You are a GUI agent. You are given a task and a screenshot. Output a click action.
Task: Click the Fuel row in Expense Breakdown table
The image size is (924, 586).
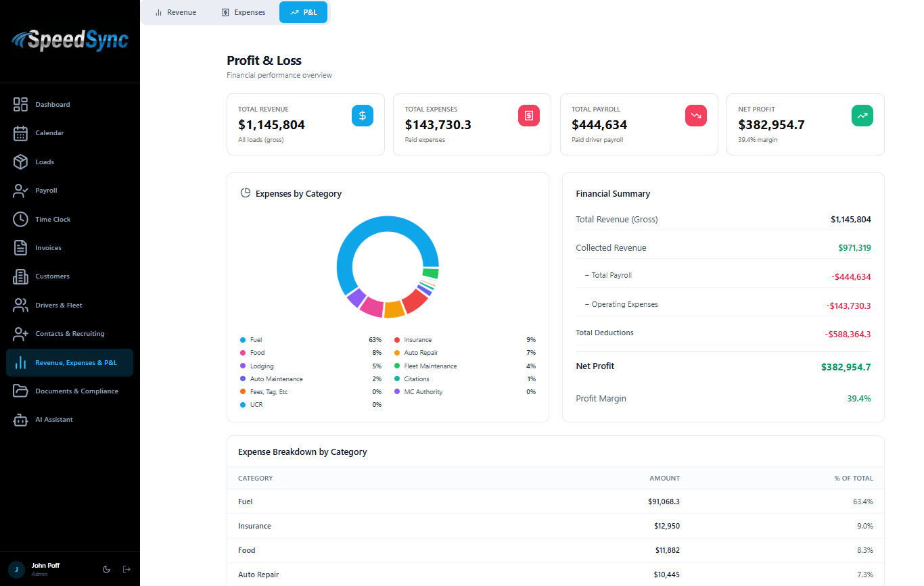pos(555,502)
